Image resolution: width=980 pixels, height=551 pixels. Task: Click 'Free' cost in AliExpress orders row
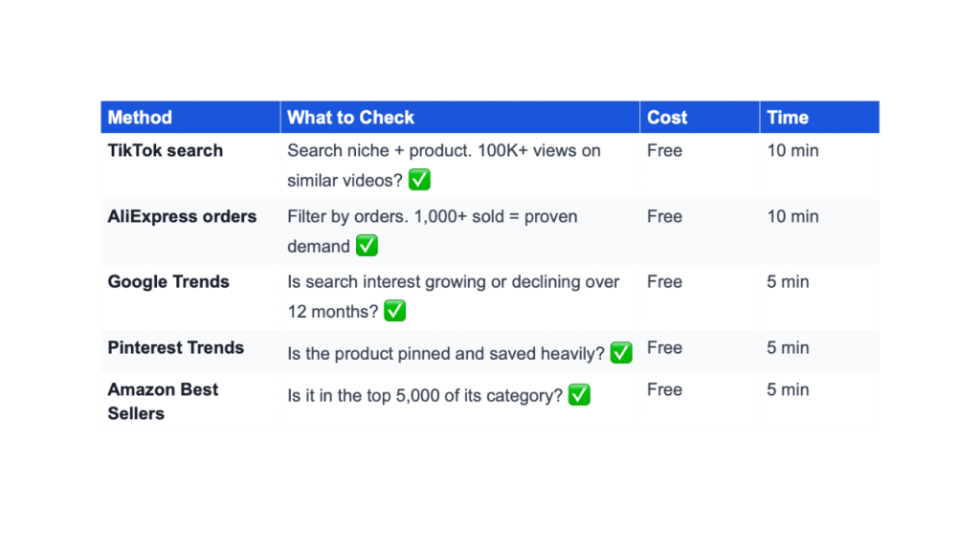click(x=664, y=216)
